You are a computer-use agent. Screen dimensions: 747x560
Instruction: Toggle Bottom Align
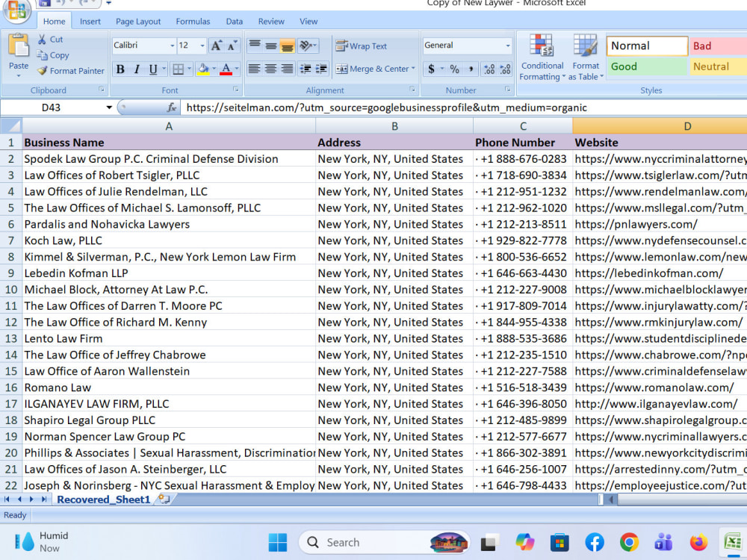click(288, 46)
